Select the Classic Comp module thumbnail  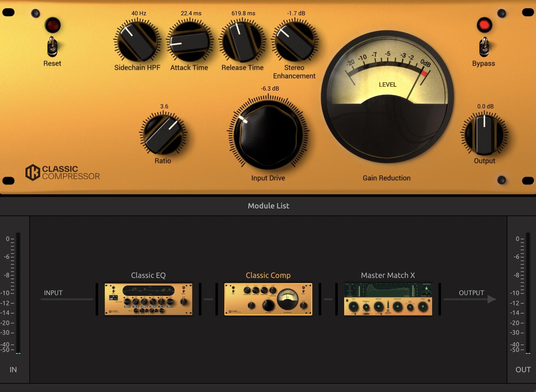point(268,299)
